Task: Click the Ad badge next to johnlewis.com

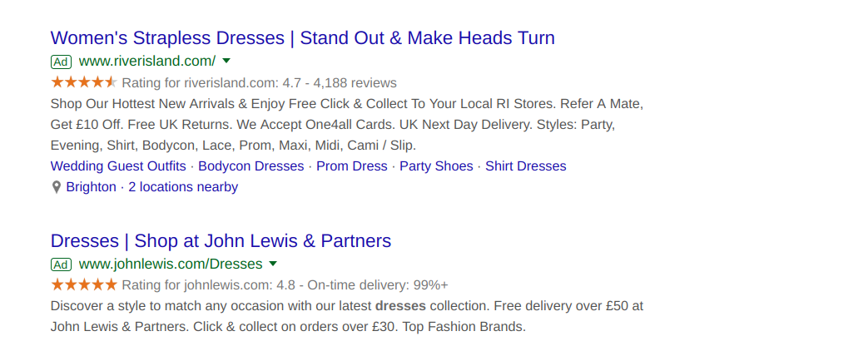Action: pos(61,264)
